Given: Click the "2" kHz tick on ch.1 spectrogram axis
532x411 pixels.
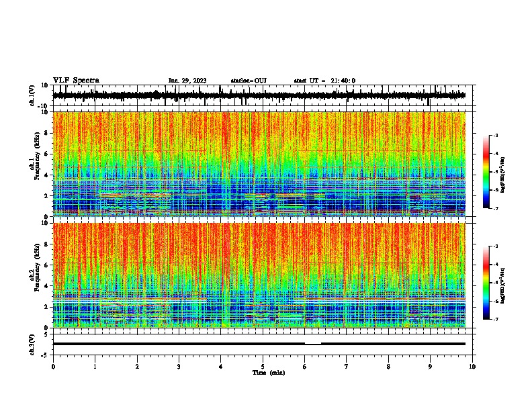Looking at the screenshot, I should point(46,196).
